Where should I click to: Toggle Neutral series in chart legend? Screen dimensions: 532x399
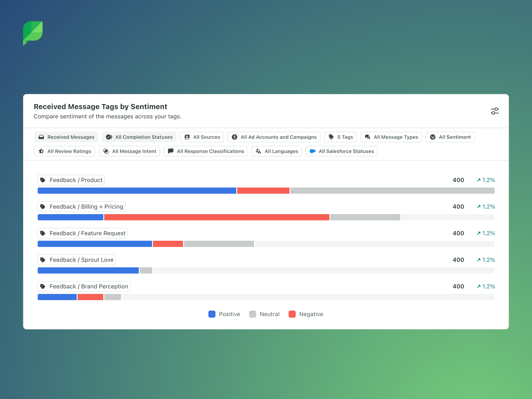coord(264,314)
